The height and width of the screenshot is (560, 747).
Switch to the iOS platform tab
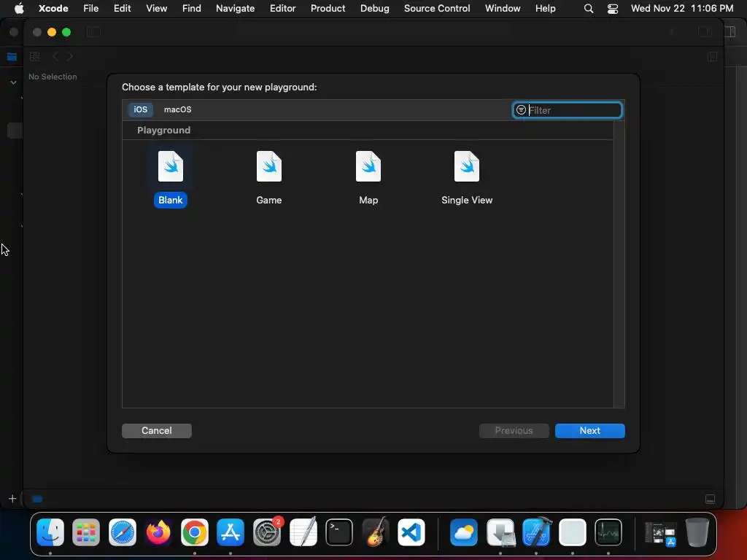141,109
